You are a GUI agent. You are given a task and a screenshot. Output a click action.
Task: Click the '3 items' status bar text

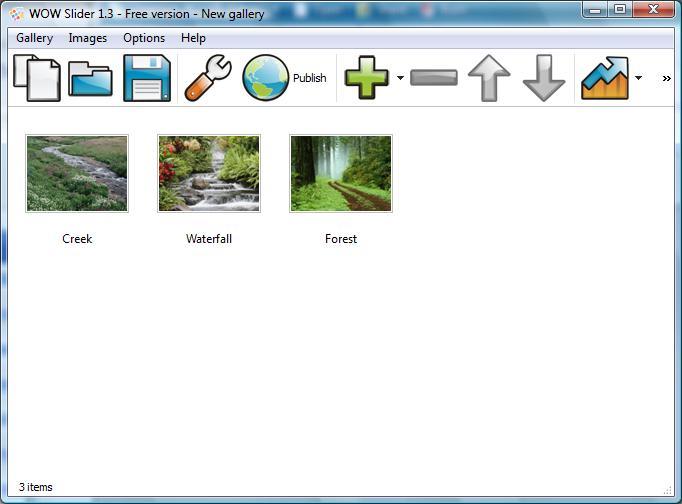click(36, 487)
